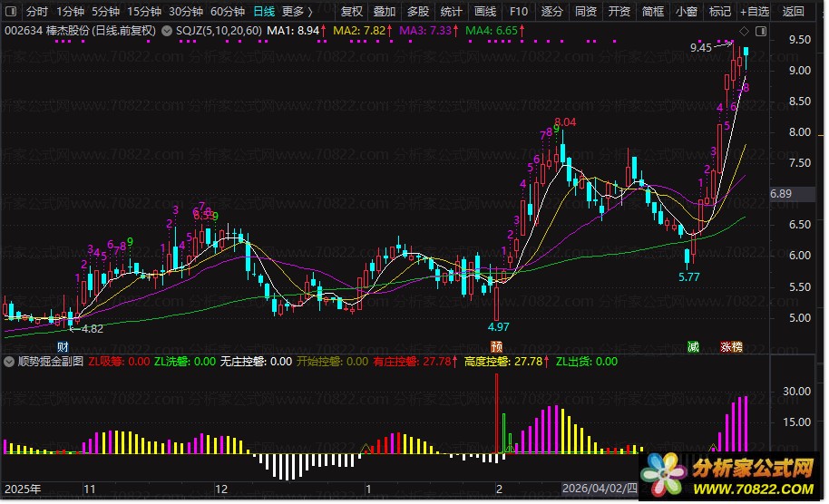Click the MA2: 7.82 value
The image size is (829, 504).
(359, 31)
